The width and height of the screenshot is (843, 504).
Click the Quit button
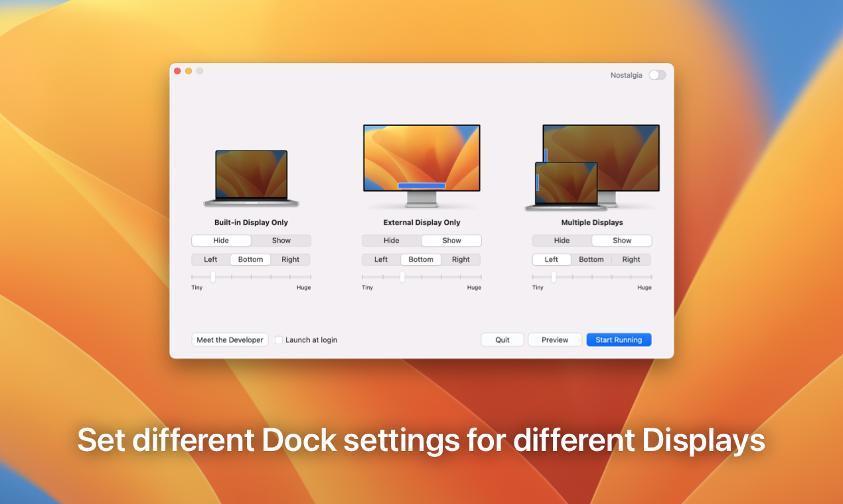pyautogui.click(x=502, y=340)
